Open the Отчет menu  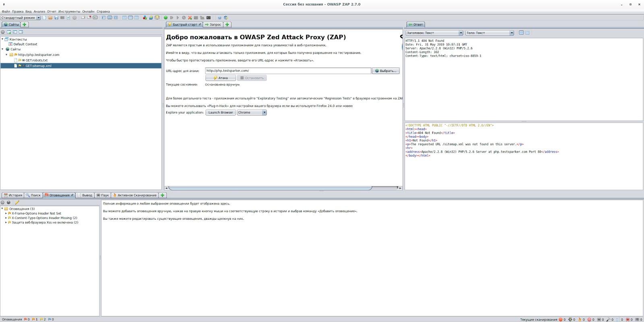52,11
